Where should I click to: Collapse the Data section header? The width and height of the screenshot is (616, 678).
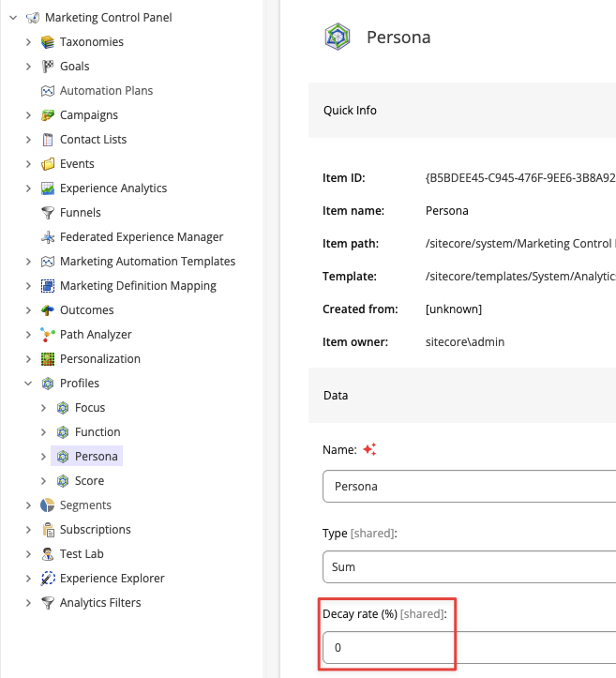462,395
